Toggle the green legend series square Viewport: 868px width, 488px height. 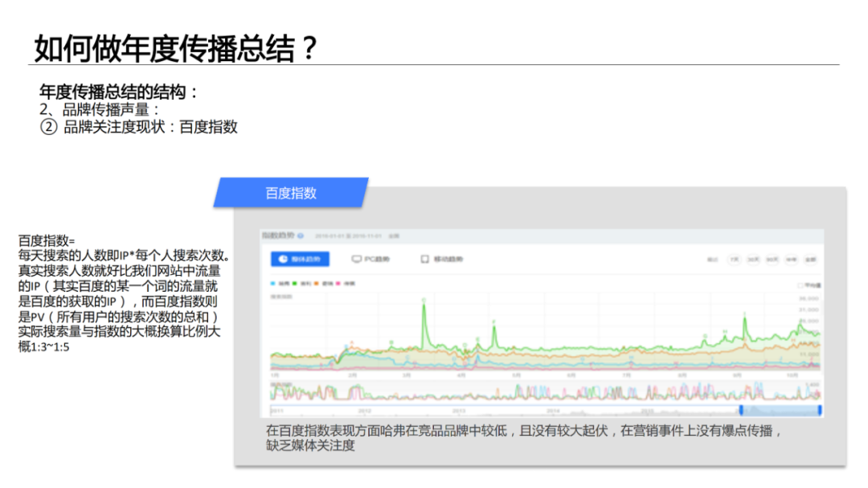click(294, 283)
